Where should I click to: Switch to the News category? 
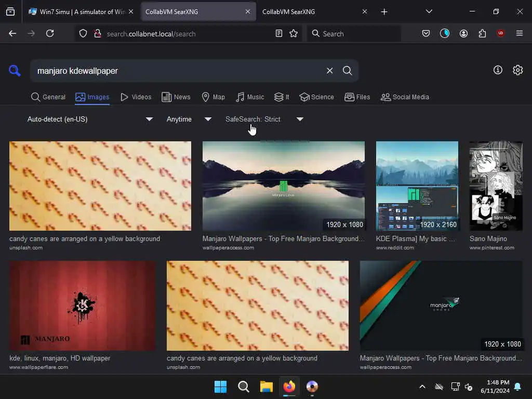176,97
